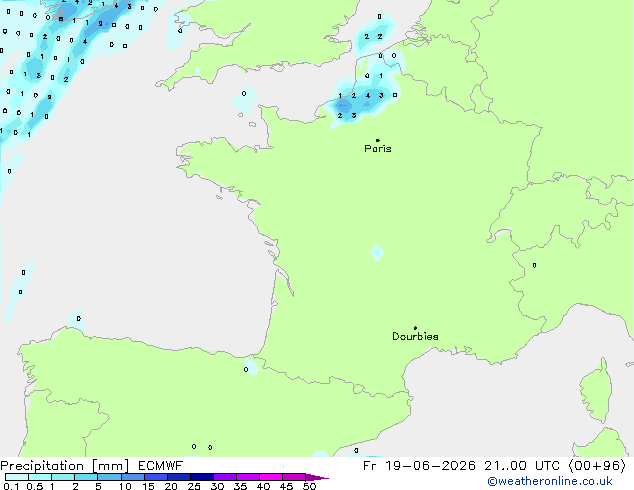
Task: Select the 1–2 mm legend swatch
Action: click(x=63, y=477)
